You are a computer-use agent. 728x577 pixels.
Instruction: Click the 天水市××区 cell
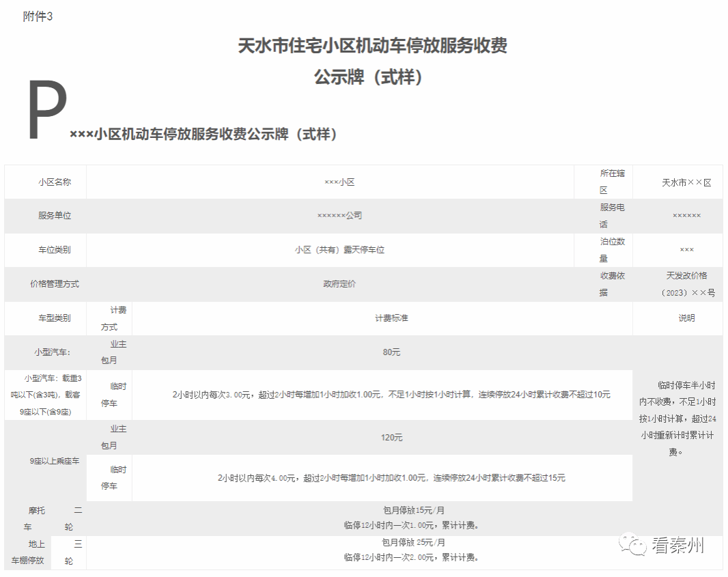point(686,183)
